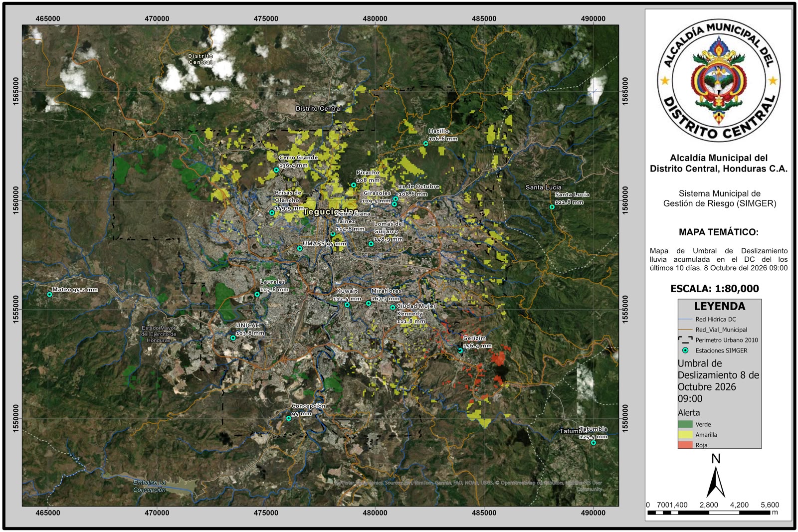
Task: Click the Ciudad Mujer Kennedy station marker
Action: tap(393, 308)
